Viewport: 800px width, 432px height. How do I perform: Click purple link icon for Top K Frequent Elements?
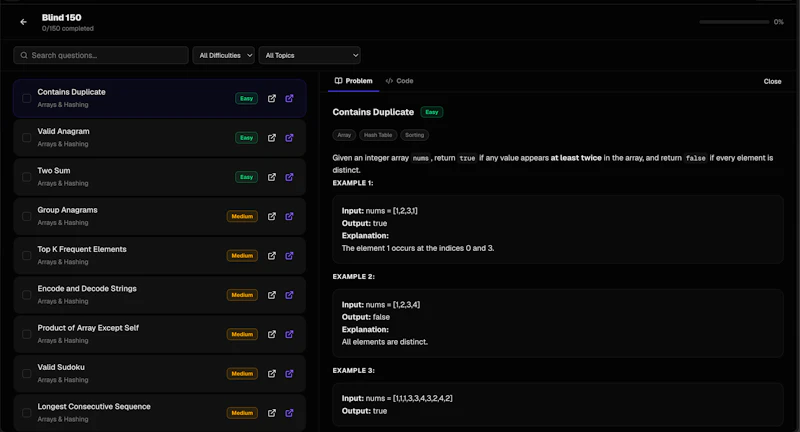[x=289, y=256]
